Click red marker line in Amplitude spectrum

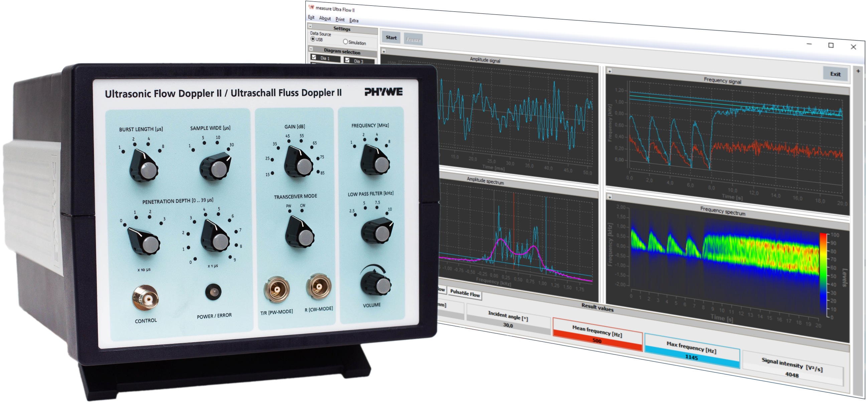(x=514, y=231)
